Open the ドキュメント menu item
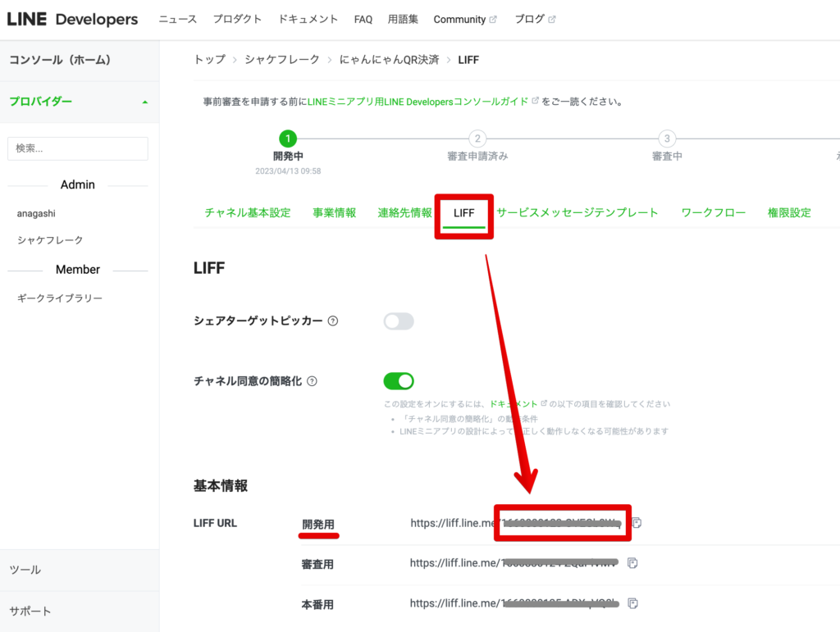Image resolution: width=840 pixels, height=632 pixels. click(308, 19)
